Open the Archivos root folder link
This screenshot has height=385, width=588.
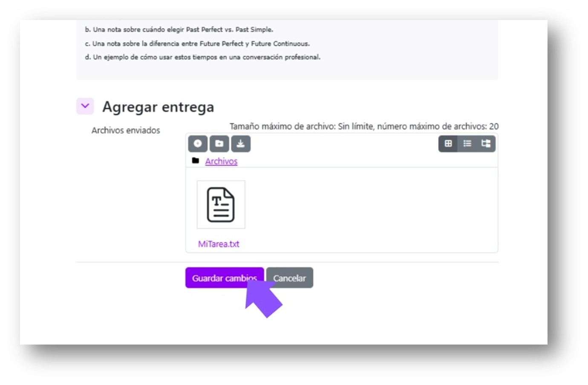(x=221, y=161)
